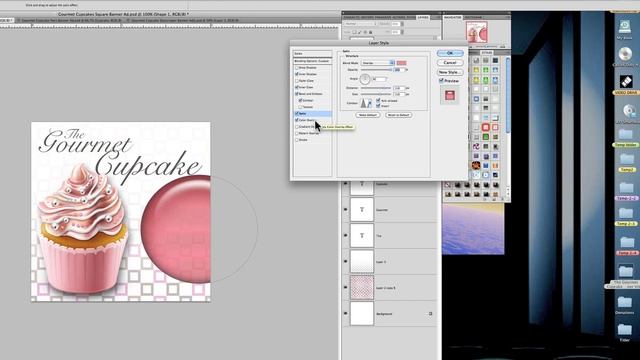640x360 pixels.
Task: Uncheck the Satin effect checkbox
Action: click(x=297, y=113)
